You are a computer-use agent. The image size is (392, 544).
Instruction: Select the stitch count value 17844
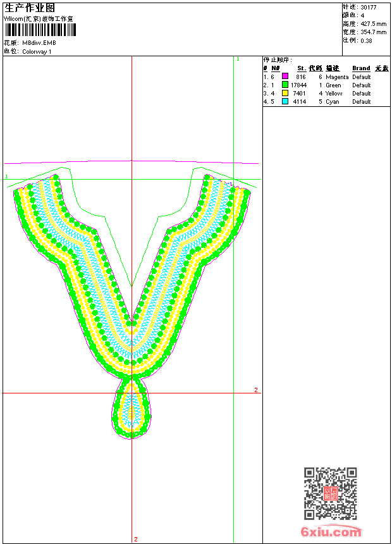[x=298, y=85]
